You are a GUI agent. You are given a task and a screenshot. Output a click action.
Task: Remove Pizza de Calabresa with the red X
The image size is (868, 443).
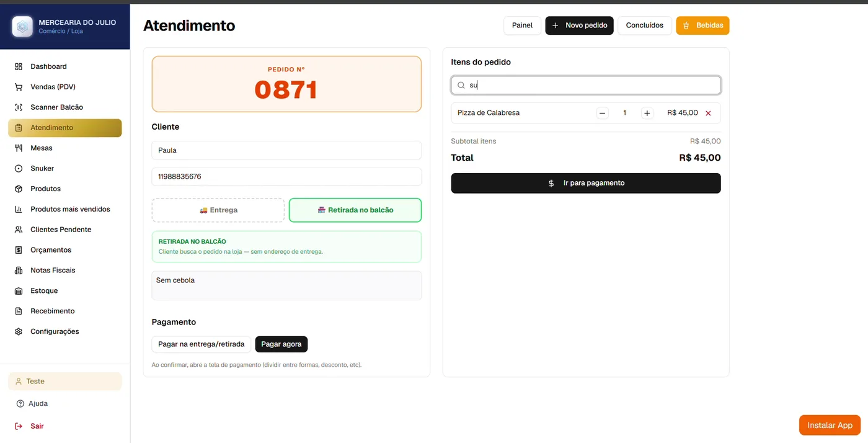coord(709,113)
